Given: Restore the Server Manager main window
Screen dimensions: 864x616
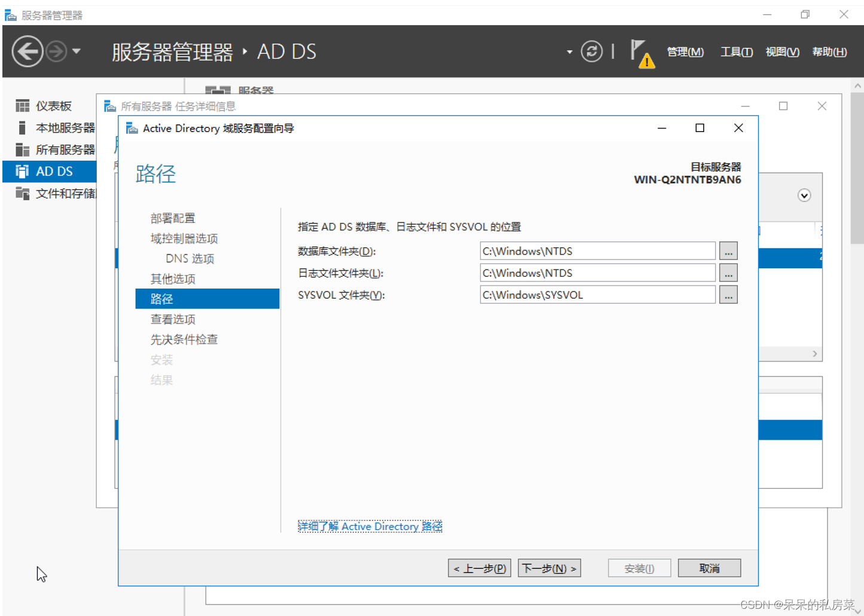Looking at the screenshot, I should (805, 14).
